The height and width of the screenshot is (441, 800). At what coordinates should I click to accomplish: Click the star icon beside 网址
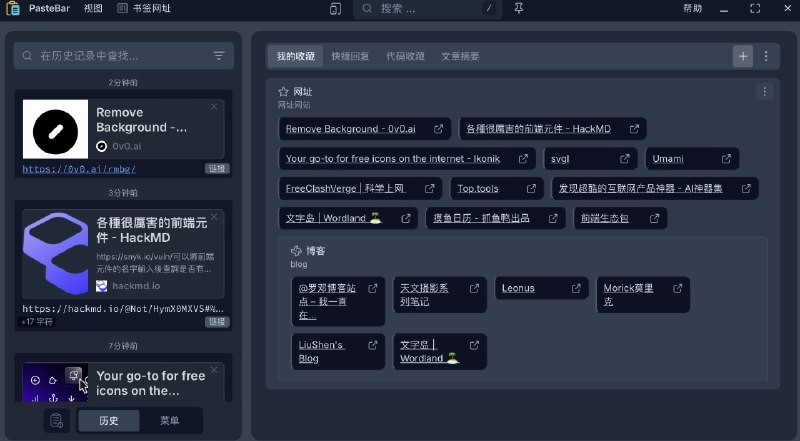[x=283, y=92]
